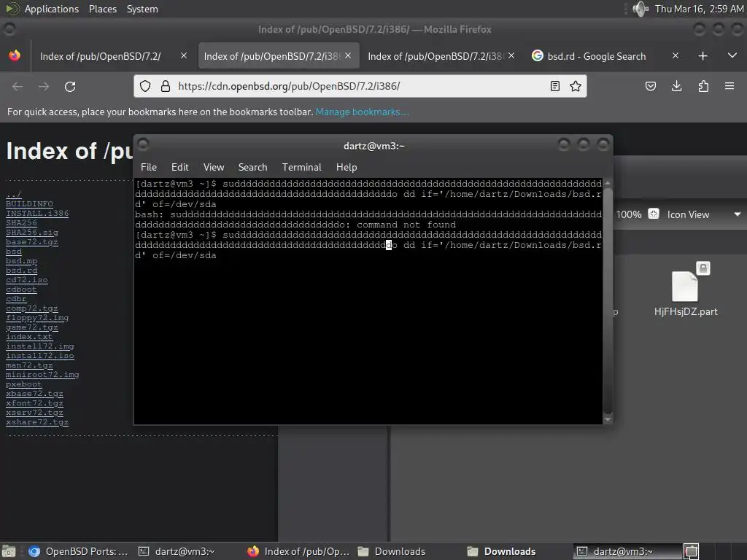747x560 pixels.
Task: Click the padlock site security icon
Action: 166,86
